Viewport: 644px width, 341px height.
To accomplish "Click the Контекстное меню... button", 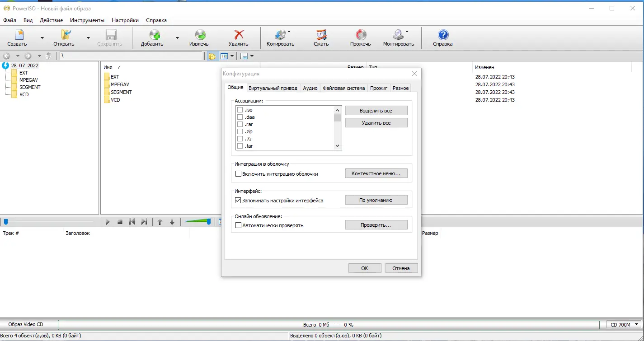I will pos(376,173).
